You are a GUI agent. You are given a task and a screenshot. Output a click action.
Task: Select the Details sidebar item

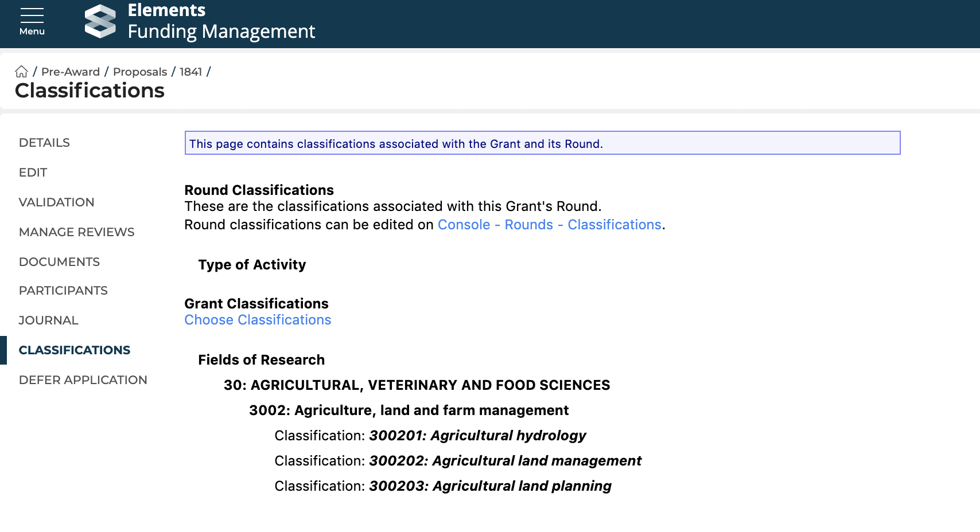pos(44,143)
